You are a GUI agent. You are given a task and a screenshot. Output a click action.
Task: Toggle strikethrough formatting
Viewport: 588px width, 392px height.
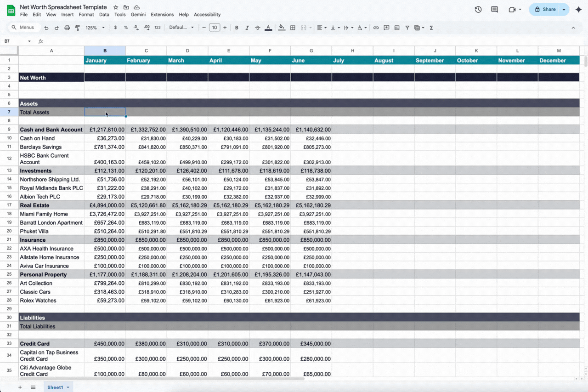click(x=257, y=28)
